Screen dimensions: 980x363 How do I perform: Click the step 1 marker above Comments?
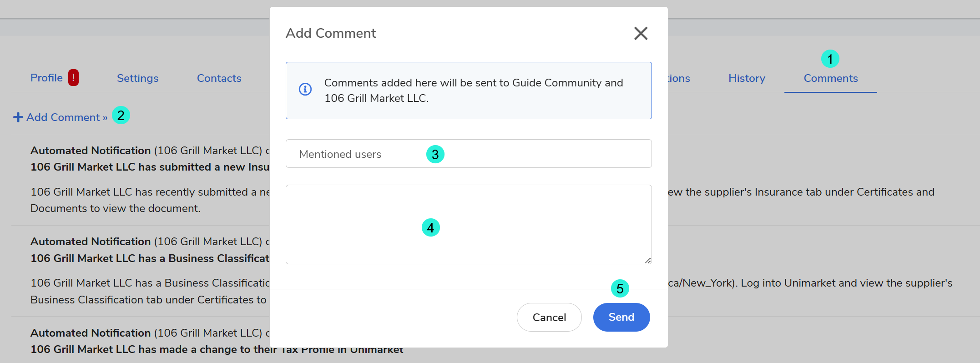pyautogui.click(x=830, y=59)
